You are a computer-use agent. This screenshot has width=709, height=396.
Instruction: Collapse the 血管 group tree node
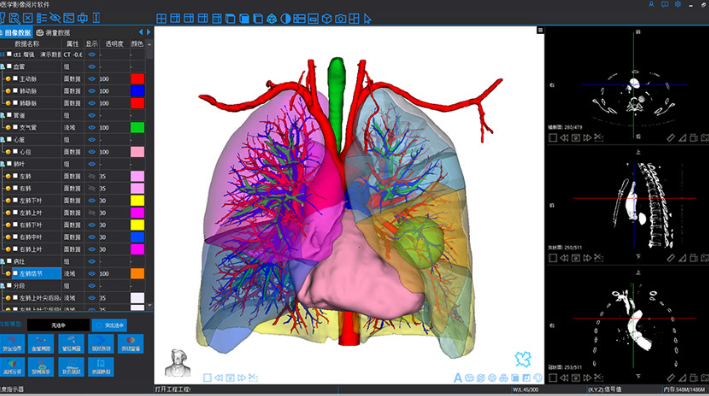tap(2, 66)
